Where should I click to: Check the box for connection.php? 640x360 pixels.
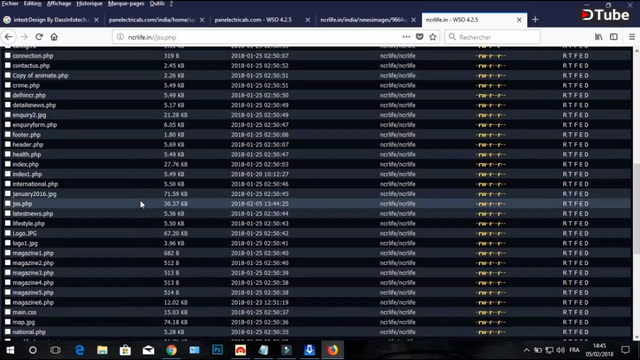[8, 55]
